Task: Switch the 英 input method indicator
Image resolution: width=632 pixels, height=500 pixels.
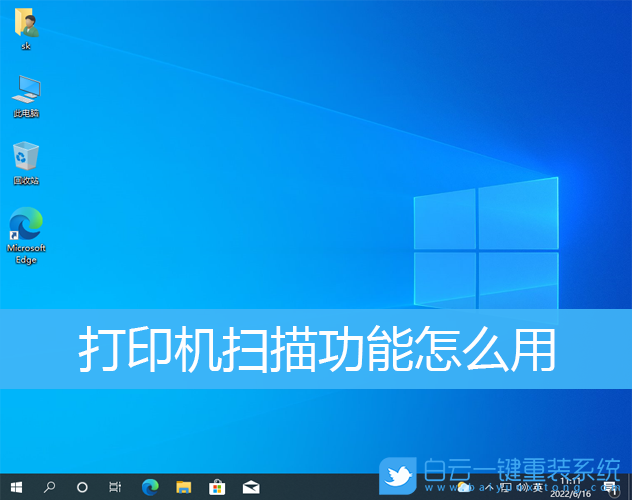Action: click(x=537, y=487)
